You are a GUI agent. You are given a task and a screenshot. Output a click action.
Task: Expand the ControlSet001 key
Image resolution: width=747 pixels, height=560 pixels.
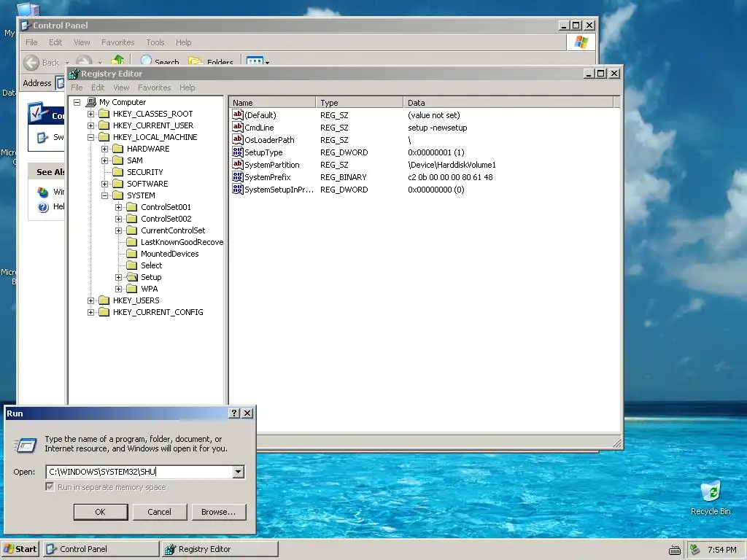119,207
